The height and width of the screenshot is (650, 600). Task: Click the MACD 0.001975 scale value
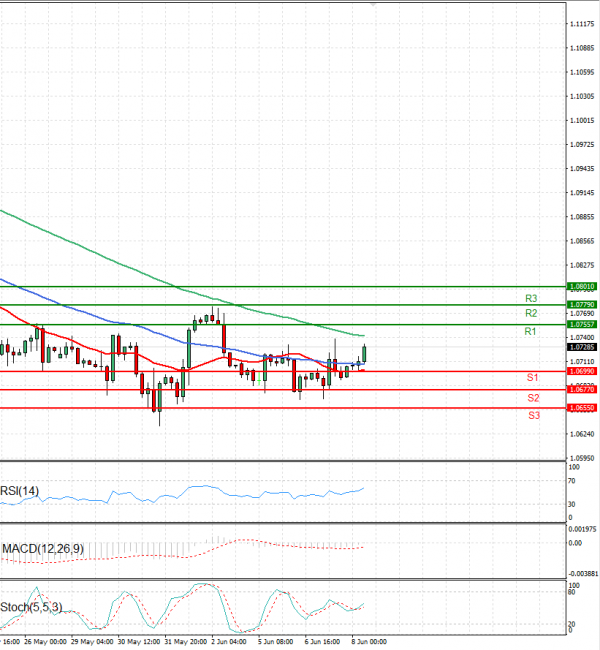tap(582, 529)
